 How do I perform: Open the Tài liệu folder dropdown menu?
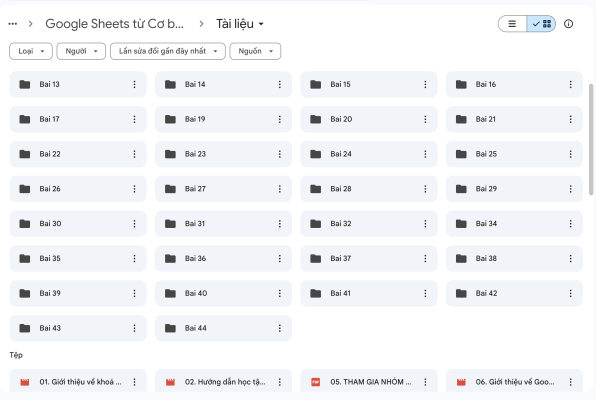click(x=240, y=24)
